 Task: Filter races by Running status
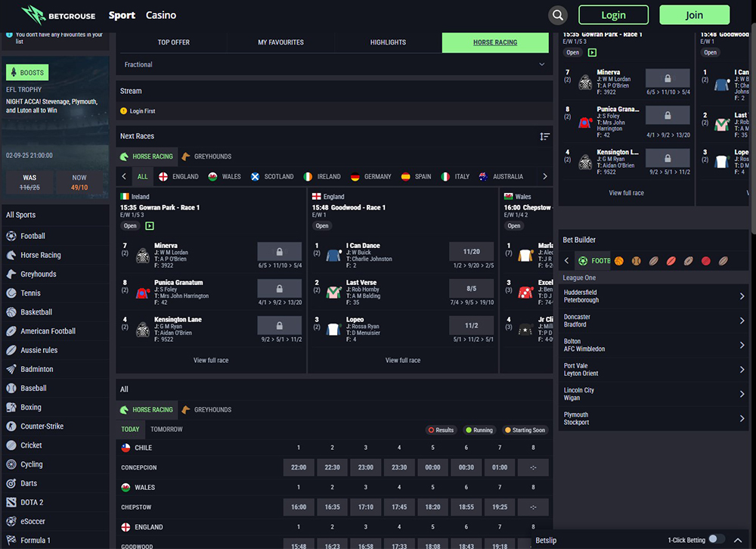point(479,430)
